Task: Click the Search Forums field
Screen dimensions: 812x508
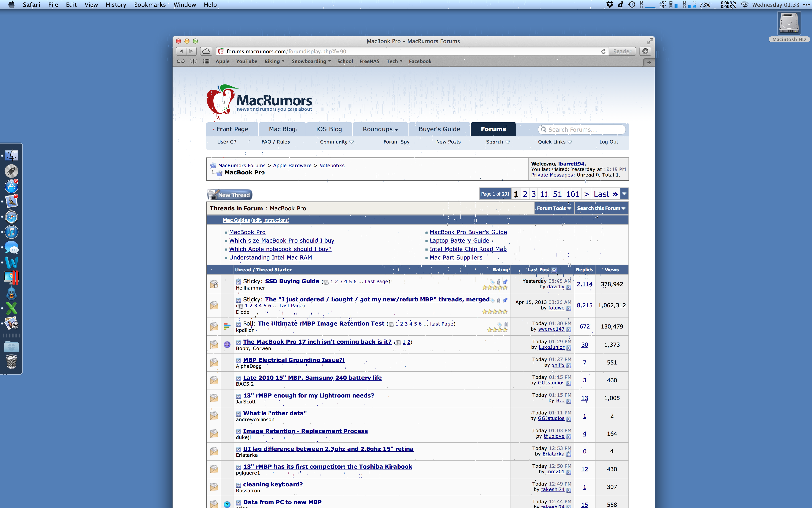Action: pos(582,129)
